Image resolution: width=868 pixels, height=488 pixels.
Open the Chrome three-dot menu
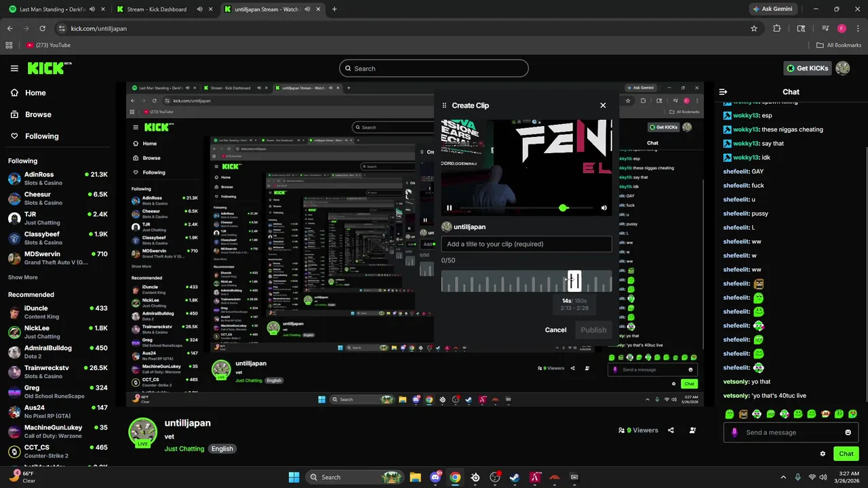coord(857,28)
